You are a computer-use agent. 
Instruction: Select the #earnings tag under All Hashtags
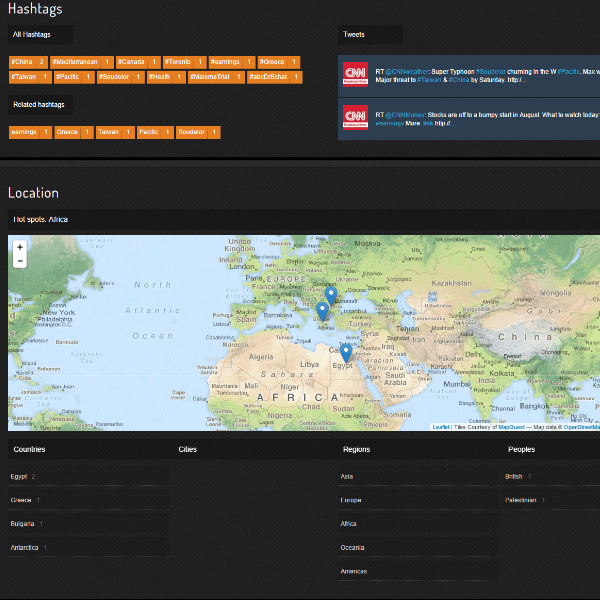[x=232, y=62]
